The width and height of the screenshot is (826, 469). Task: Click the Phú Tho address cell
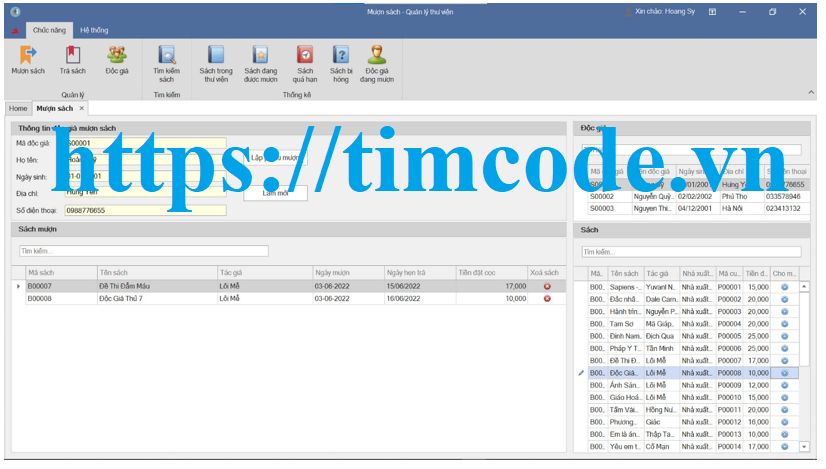point(741,196)
